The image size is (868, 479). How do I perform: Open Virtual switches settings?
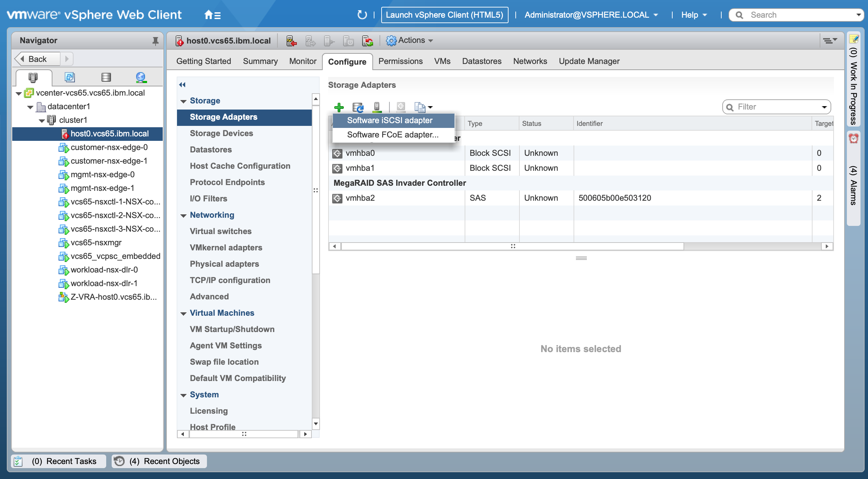221,231
